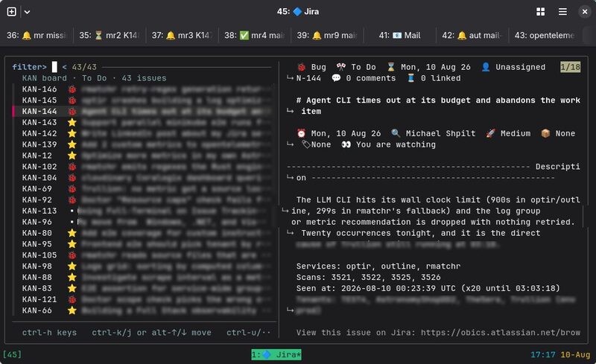Select issue row KAN-144
This screenshot has width=596, height=364.
tap(143, 112)
